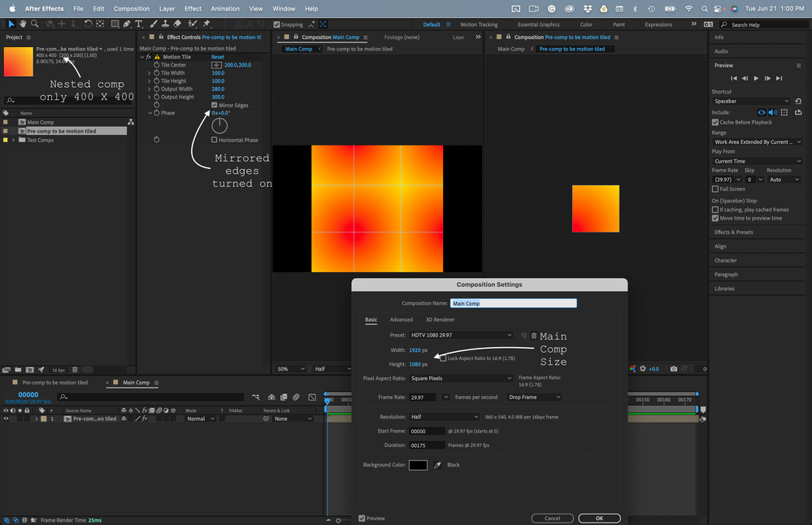The width and height of the screenshot is (812, 525).
Task: Select the Clone Stamp tool
Action: (163, 24)
